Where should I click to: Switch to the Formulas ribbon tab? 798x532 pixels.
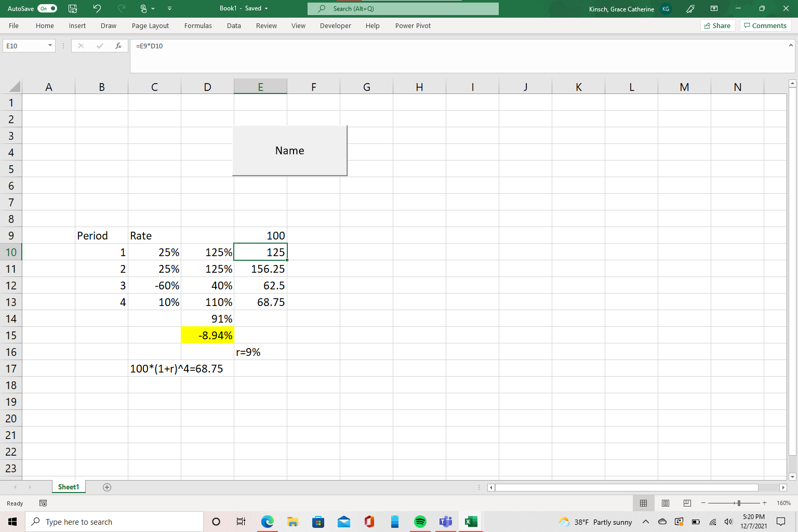198,25
